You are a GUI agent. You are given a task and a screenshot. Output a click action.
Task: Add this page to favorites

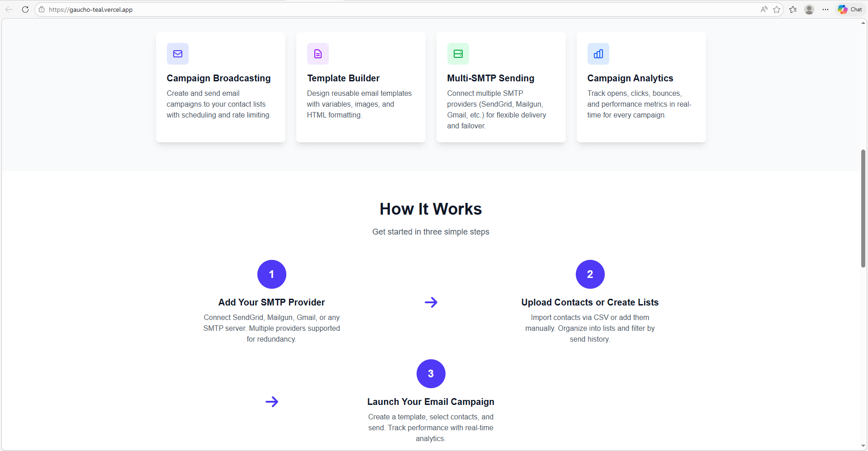(x=777, y=9)
